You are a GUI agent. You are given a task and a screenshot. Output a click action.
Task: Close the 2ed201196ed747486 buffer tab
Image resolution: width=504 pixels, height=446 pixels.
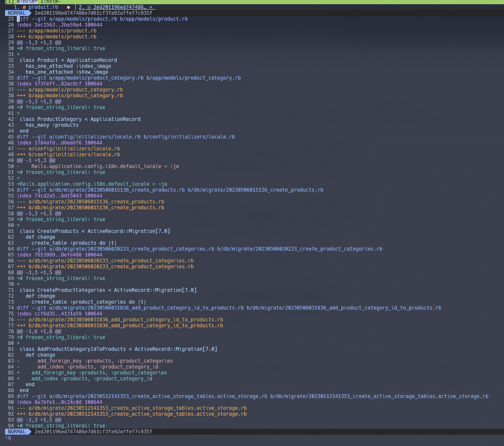pos(151,7)
